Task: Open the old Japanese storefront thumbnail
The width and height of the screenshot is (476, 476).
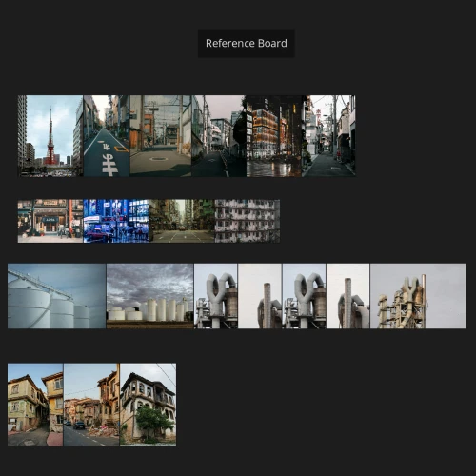Action: point(50,221)
